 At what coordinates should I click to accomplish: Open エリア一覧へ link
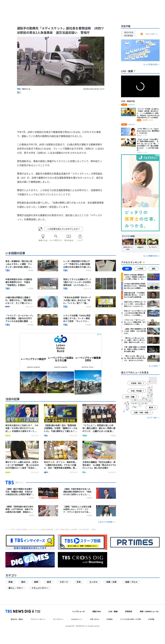click(153, 418)
